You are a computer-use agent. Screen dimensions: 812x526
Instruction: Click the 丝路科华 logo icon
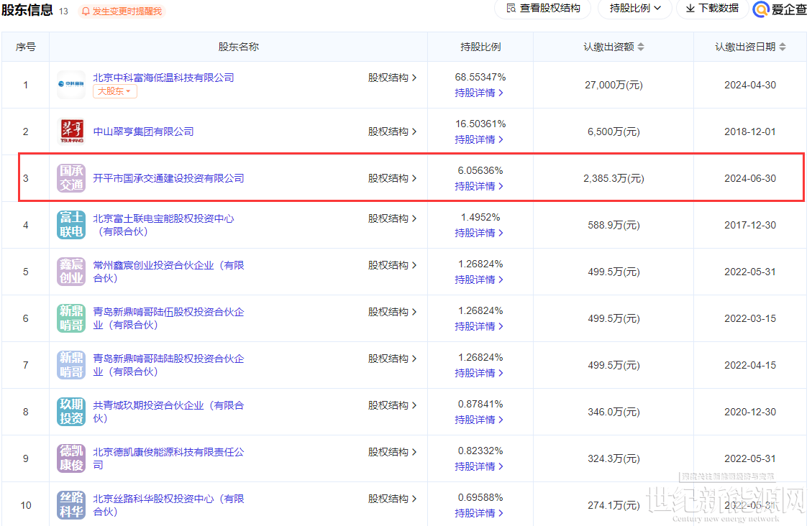(x=71, y=505)
